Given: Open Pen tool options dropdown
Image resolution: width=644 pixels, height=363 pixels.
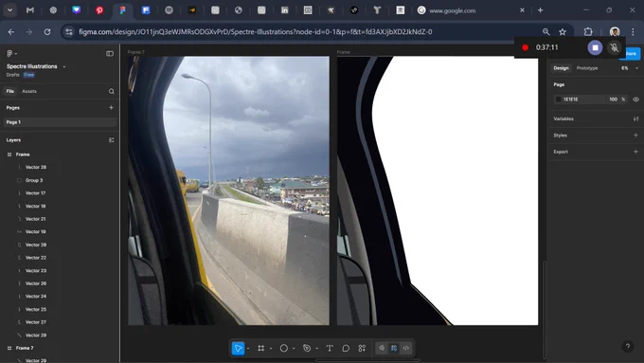Looking at the screenshot, I should [x=316, y=349].
